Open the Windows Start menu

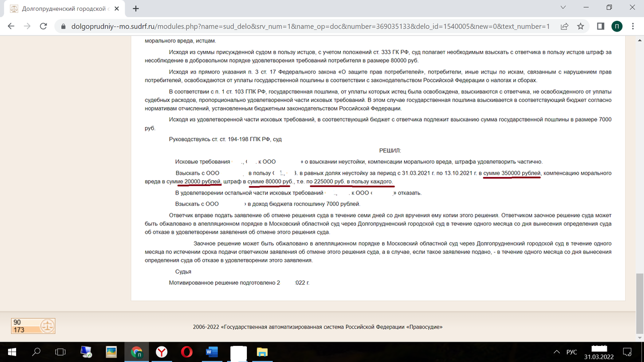12,352
